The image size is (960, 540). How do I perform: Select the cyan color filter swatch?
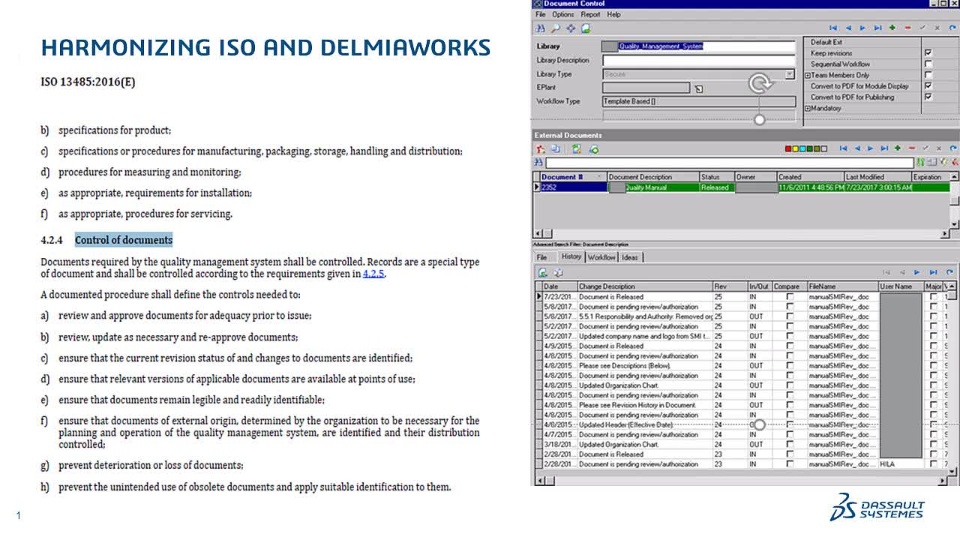[802, 149]
